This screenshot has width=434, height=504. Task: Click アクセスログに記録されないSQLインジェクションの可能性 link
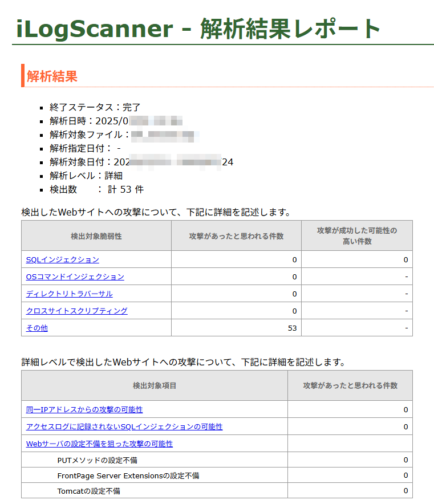tap(124, 426)
